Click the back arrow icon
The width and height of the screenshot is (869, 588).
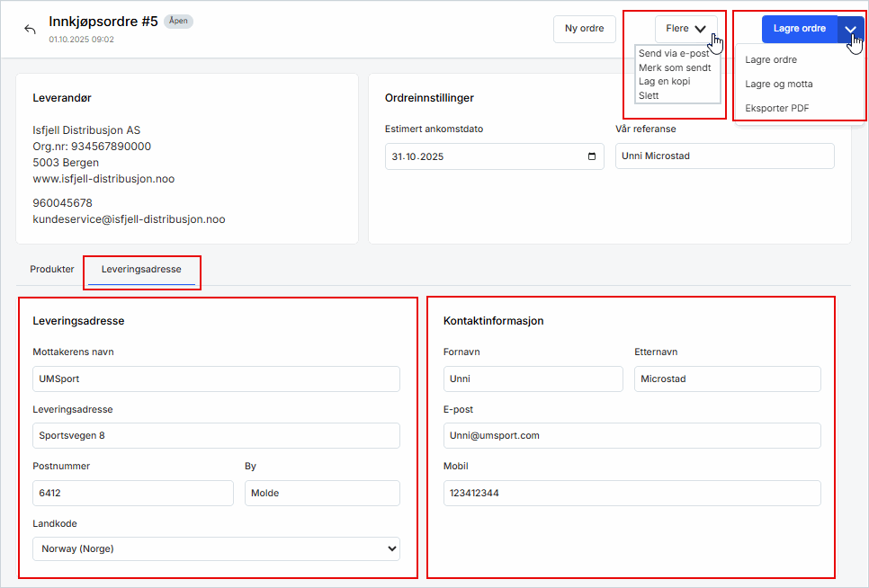pos(30,29)
